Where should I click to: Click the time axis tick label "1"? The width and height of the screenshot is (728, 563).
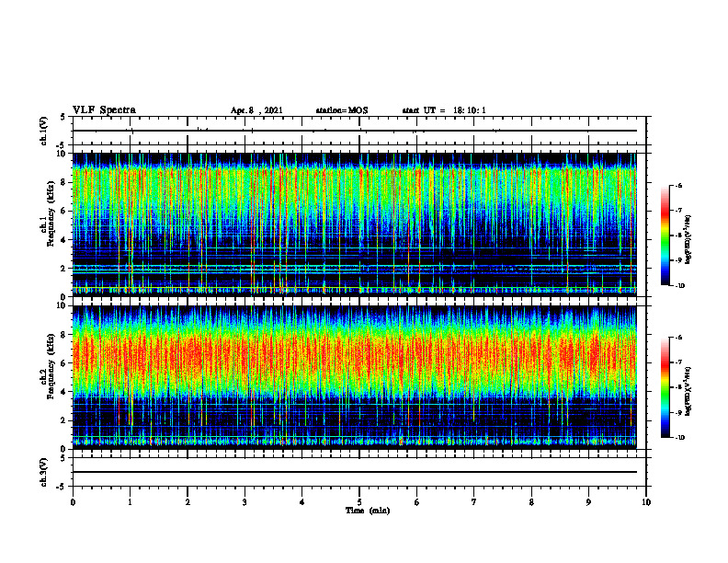[x=130, y=502]
